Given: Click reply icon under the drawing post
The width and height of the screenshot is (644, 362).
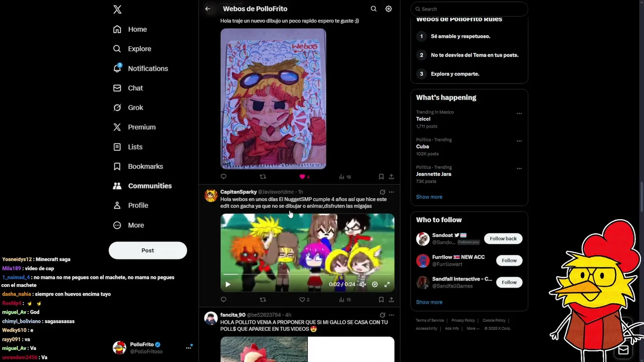Looking at the screenshot, I should pos(223,176).
